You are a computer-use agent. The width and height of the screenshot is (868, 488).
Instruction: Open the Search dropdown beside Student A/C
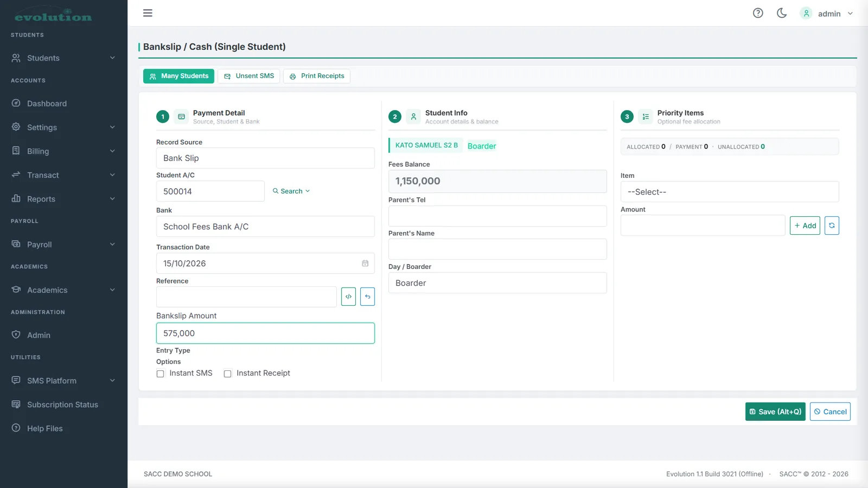291,191
